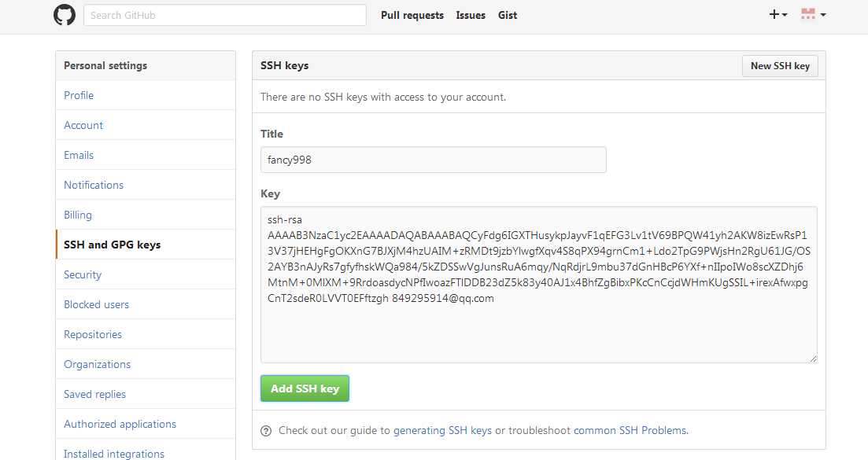Click inside the Key textarea

point(538,285)
